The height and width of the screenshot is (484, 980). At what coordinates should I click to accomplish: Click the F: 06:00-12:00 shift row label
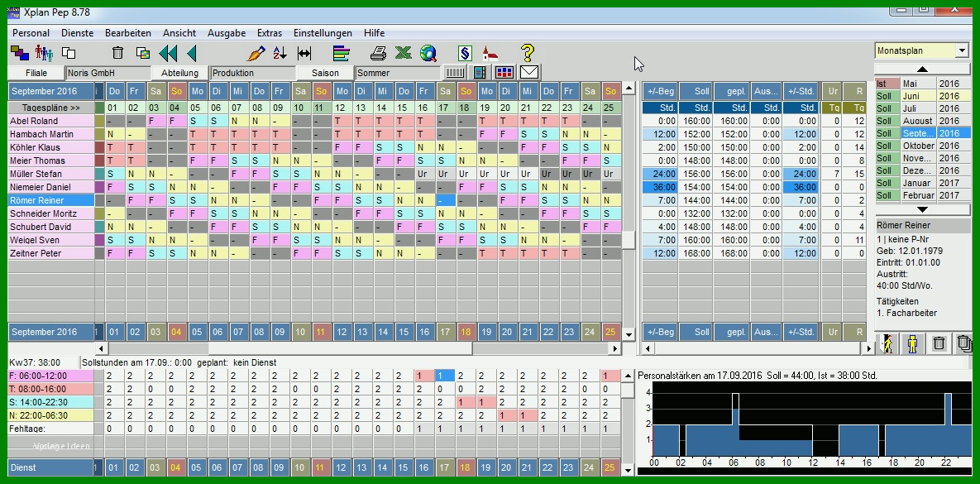click(x=50, y=376)
